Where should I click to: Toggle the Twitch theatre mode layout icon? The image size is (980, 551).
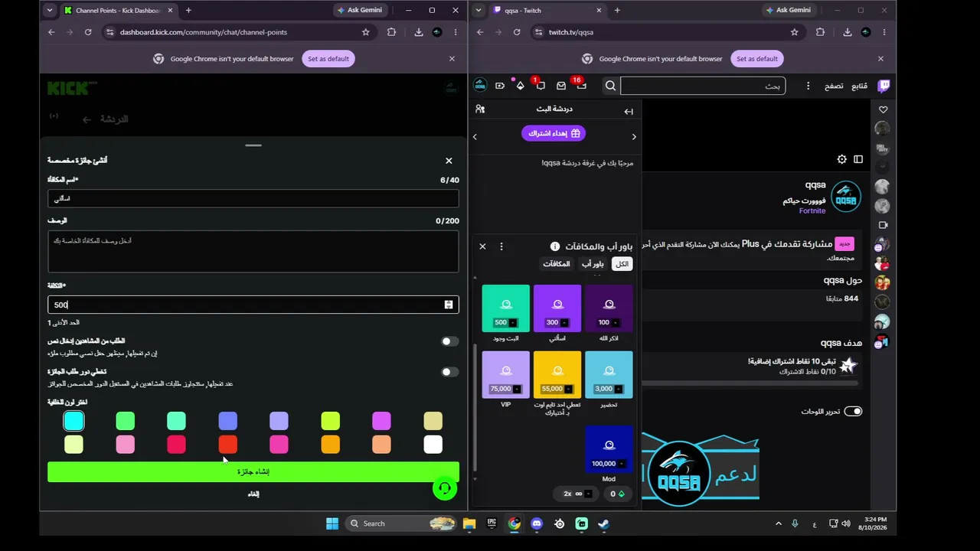[x=858, y=159]
